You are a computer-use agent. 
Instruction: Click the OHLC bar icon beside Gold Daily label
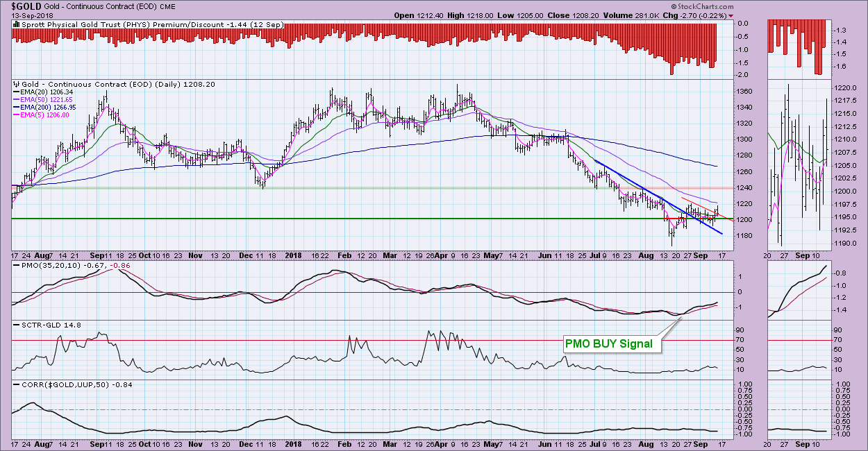click(x=15, y=83)
